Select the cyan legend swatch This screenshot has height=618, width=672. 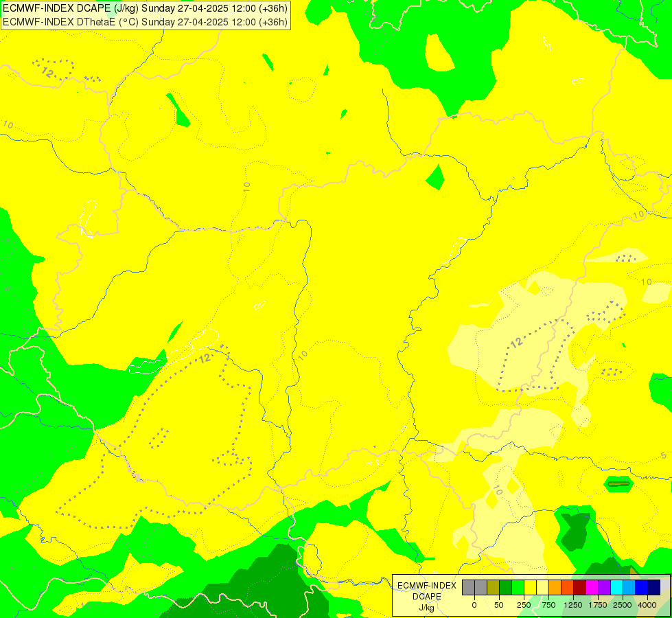616,587
